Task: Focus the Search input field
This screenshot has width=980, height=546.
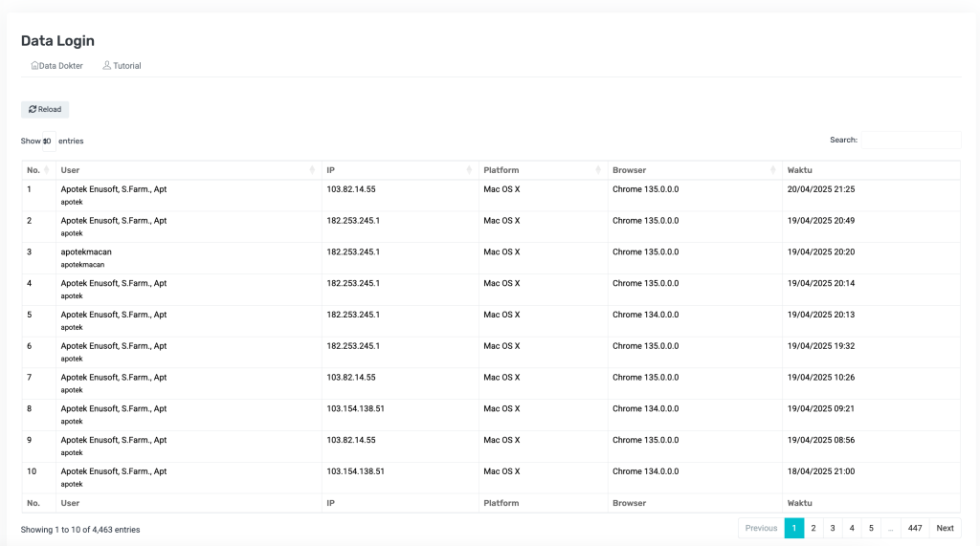Action: point(910,140)
